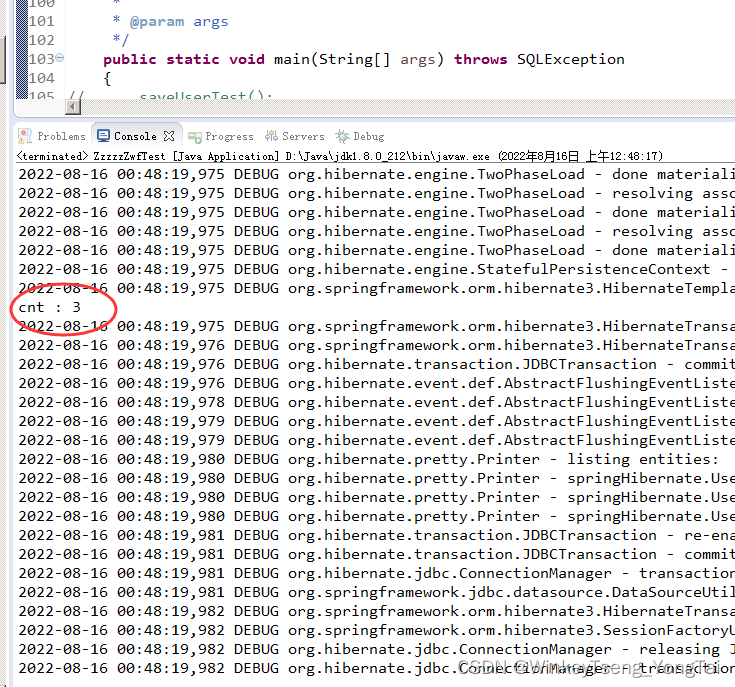Click the Debug bug icon
Screen dimensions: 735x687
[342, 136]
